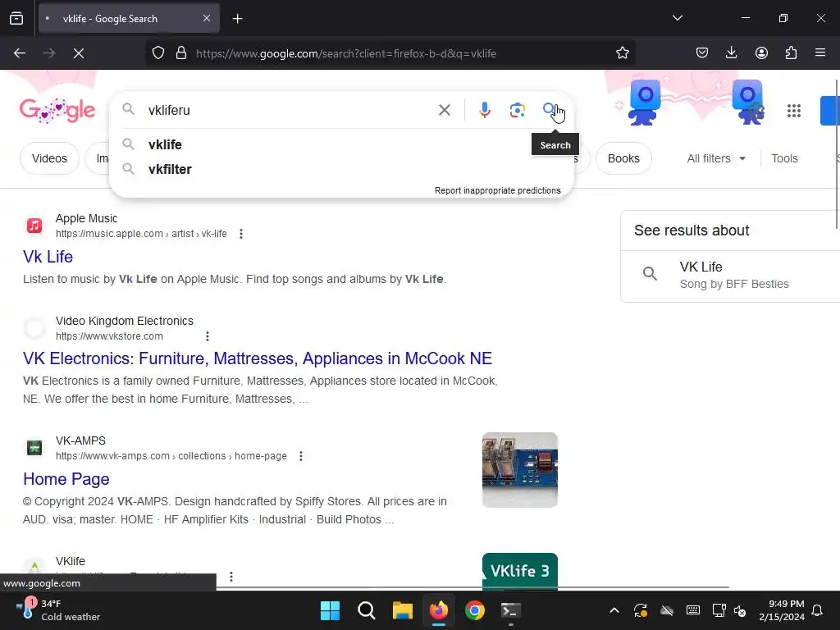Click the VKlife 3 thumbnail image

tap(519, 571)
